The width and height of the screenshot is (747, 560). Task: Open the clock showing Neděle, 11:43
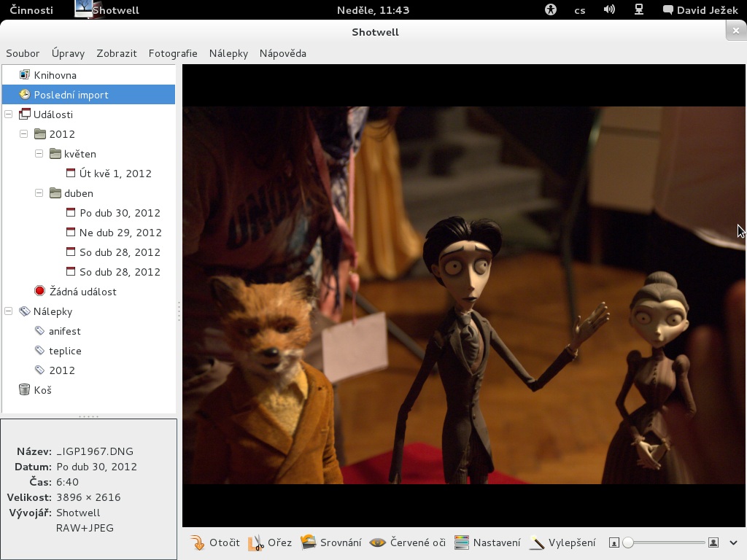pos(373,10)
